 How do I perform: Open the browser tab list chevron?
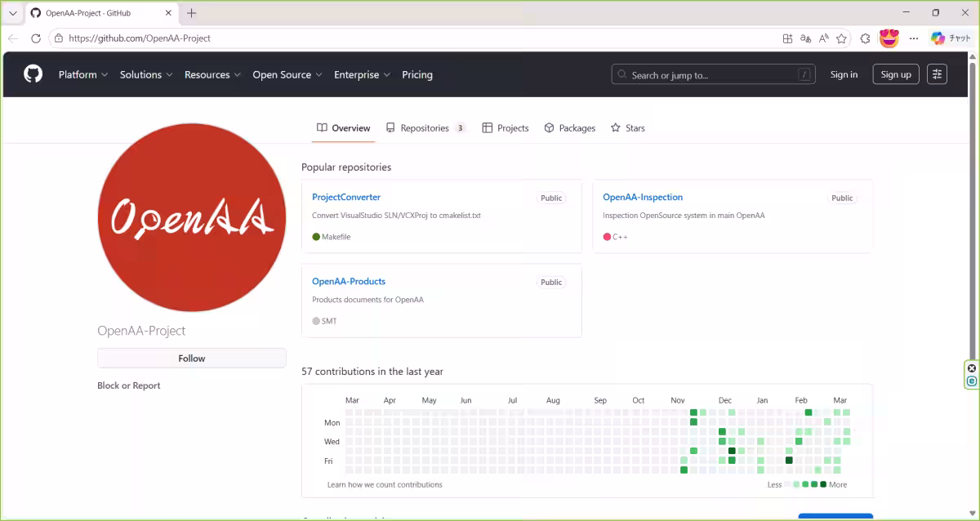(12, 13)
